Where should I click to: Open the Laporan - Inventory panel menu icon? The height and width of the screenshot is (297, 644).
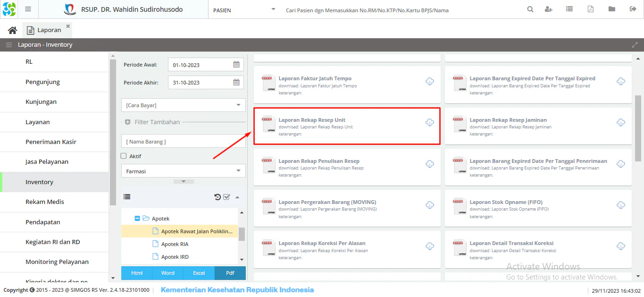click(9, 45)
